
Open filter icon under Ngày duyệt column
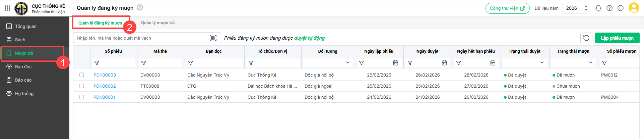pos(410,63)
